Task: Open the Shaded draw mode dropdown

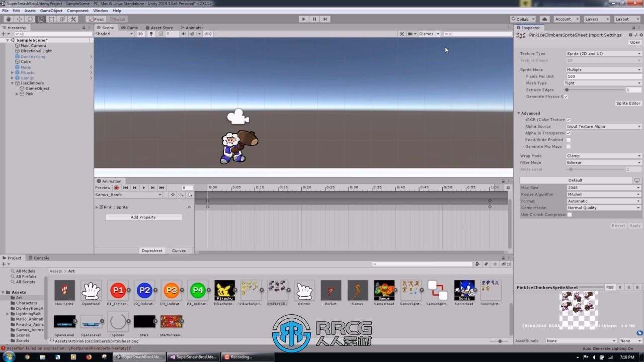Action: click(114, 34)
